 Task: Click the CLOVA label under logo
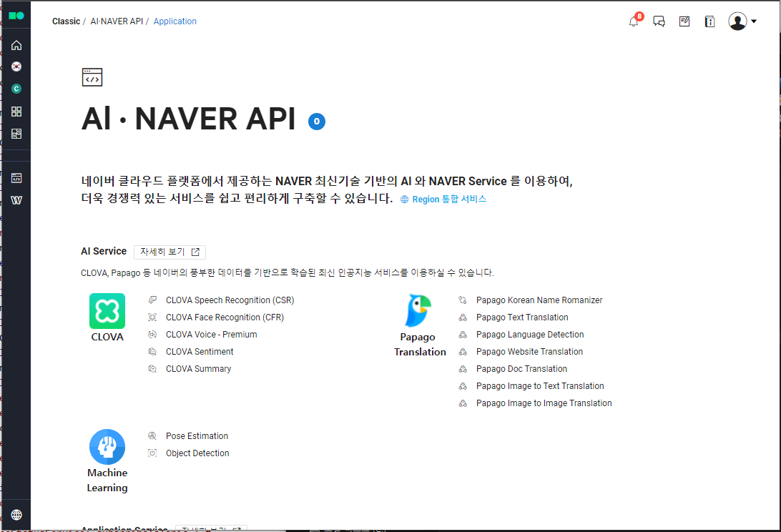click(107, 338)
